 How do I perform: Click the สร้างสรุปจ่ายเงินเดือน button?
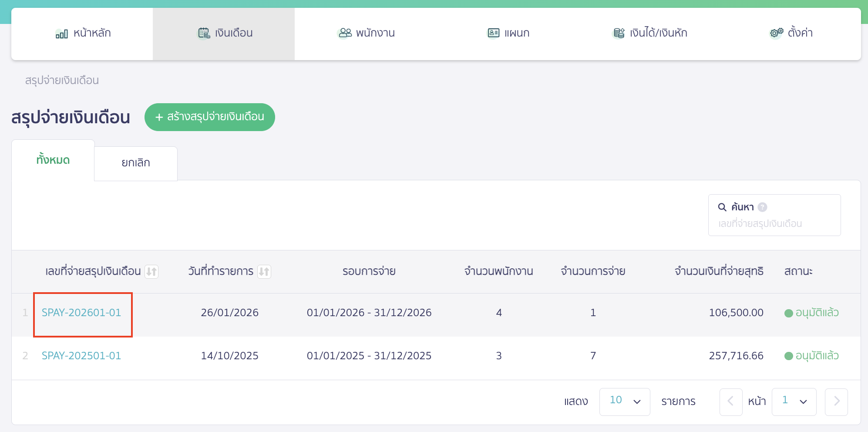tap(209, 117)
